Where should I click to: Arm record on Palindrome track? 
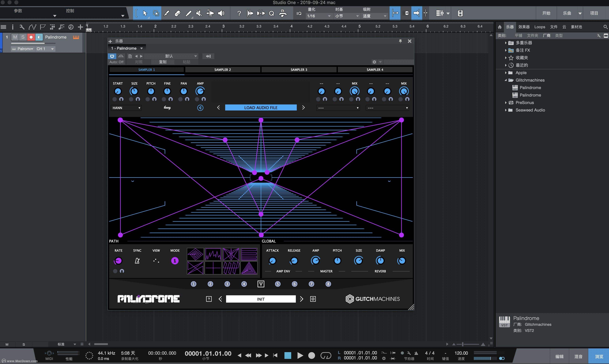(x=31, y=37)
